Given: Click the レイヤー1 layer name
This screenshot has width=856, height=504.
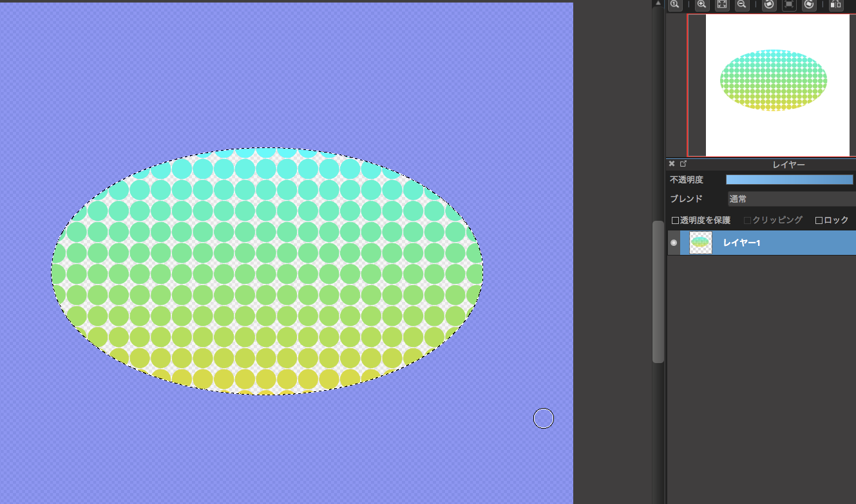Looking at the screenshot, I should click(742, 243).
